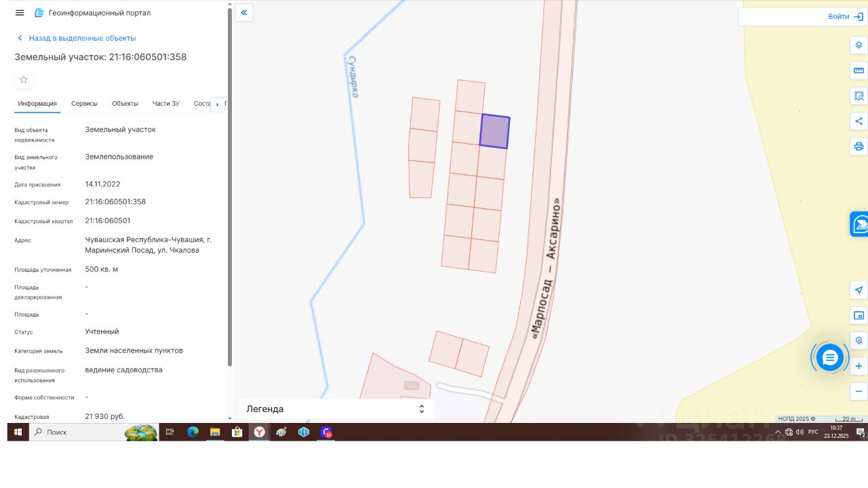This screenshot has width=868, height=488.
Task: Switch to the Части ЗУ tab
Action: tap(165, 104)
